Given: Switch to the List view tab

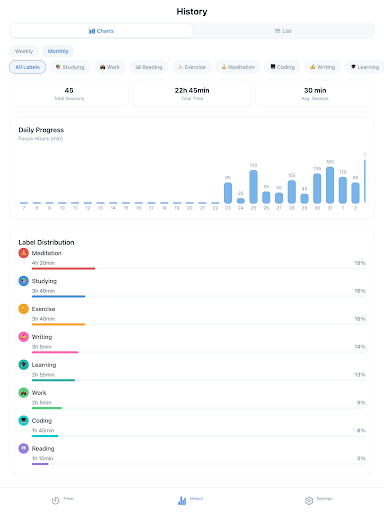Looking at the screenshot, I should [x=283, y=31].
